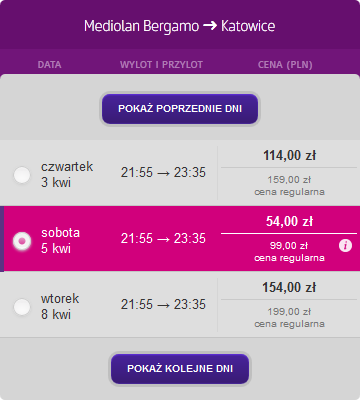Click the 114,00 zł price for Thursday
Screen dimensions: 360x400
[290, 155]
